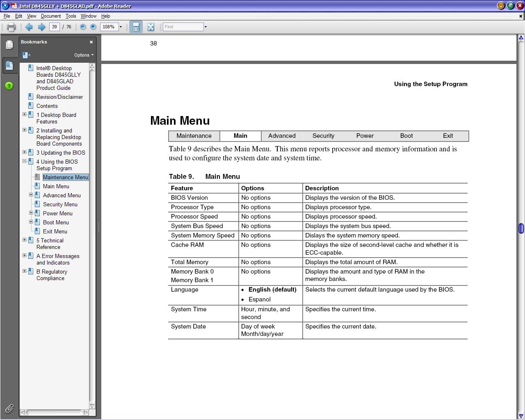Click the zoom percentage field

(109, 27)
